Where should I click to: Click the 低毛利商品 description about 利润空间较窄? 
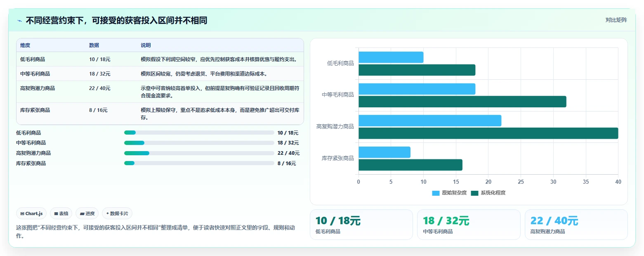pyautogui.click(x=219, y=59)
